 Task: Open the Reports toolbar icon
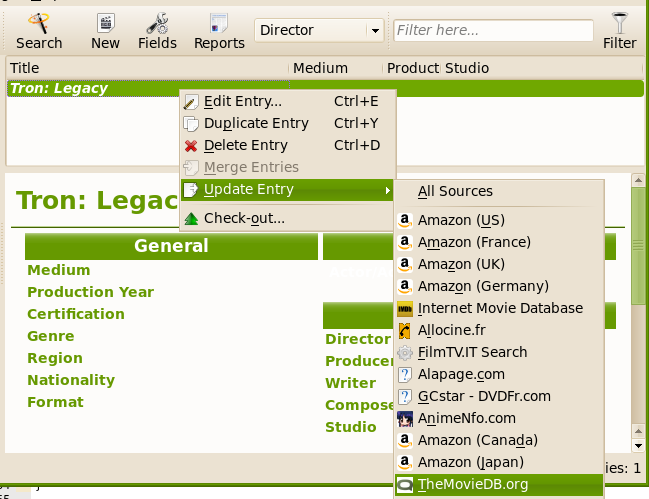(x=219, y=23)
